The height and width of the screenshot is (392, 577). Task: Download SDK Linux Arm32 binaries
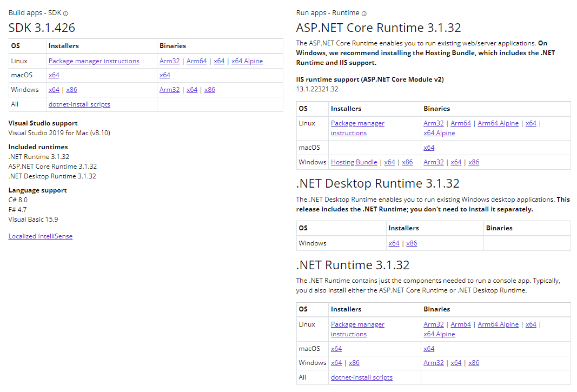pos(169,61)
